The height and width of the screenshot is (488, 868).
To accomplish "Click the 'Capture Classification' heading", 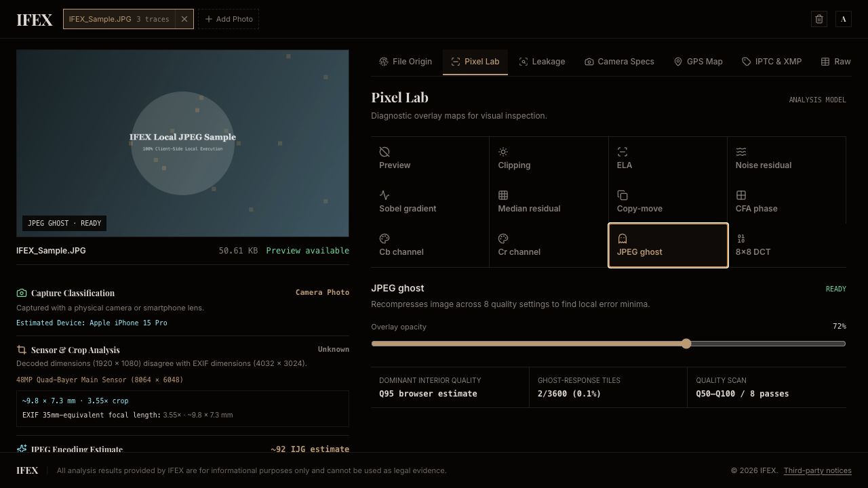I will pos(73,293).
